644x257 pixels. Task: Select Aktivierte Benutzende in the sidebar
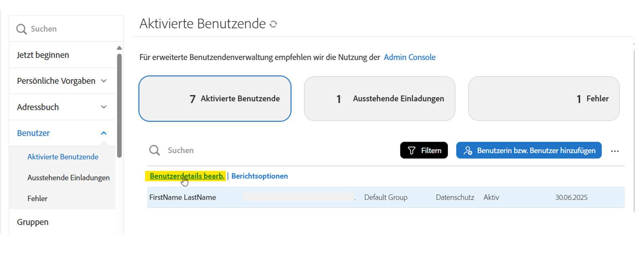(x=63, y=157)
